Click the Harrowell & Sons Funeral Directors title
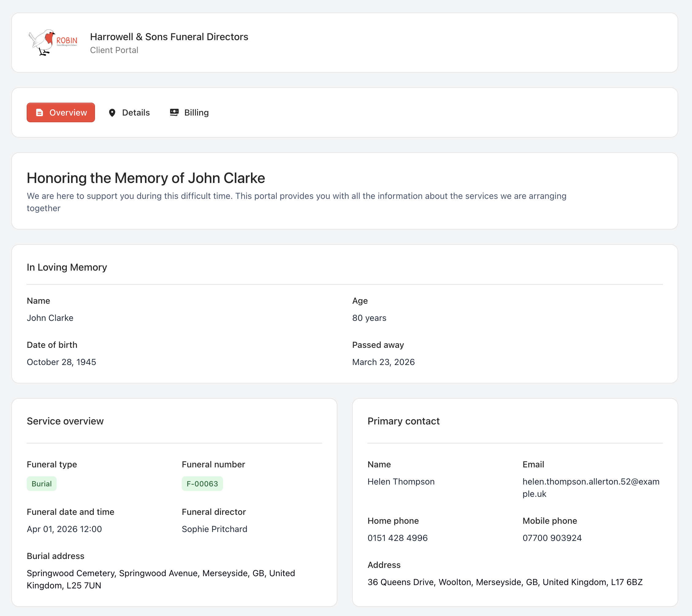 169,37
